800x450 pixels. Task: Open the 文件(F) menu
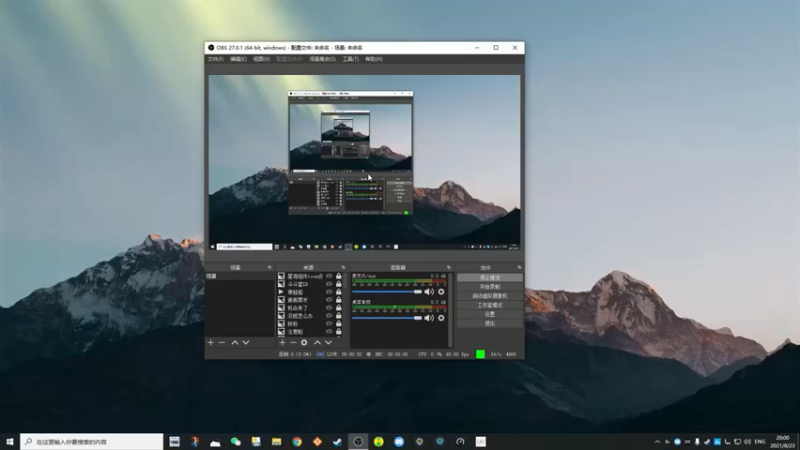pyautogui.click(x=215, y=59)
